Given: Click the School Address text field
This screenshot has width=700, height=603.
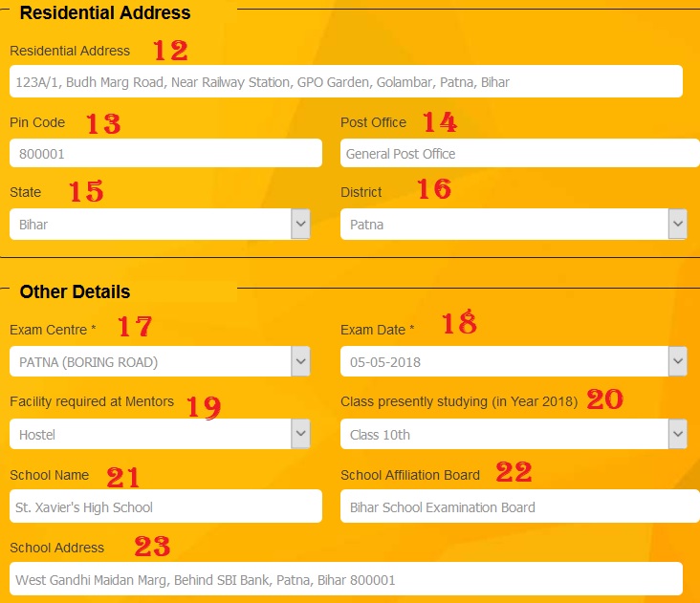Looking at the screenshot, I should (345, 579).
